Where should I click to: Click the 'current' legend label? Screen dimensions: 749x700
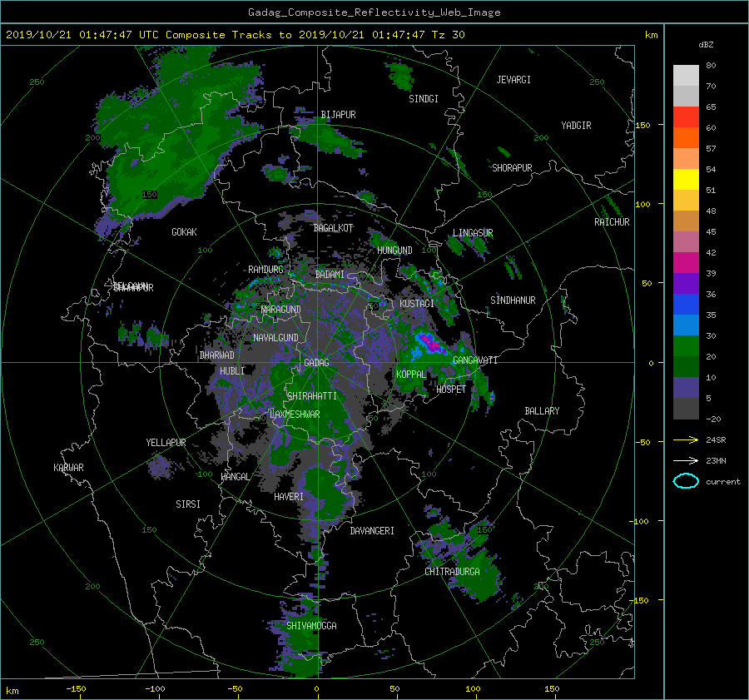(x=722, y=482)
